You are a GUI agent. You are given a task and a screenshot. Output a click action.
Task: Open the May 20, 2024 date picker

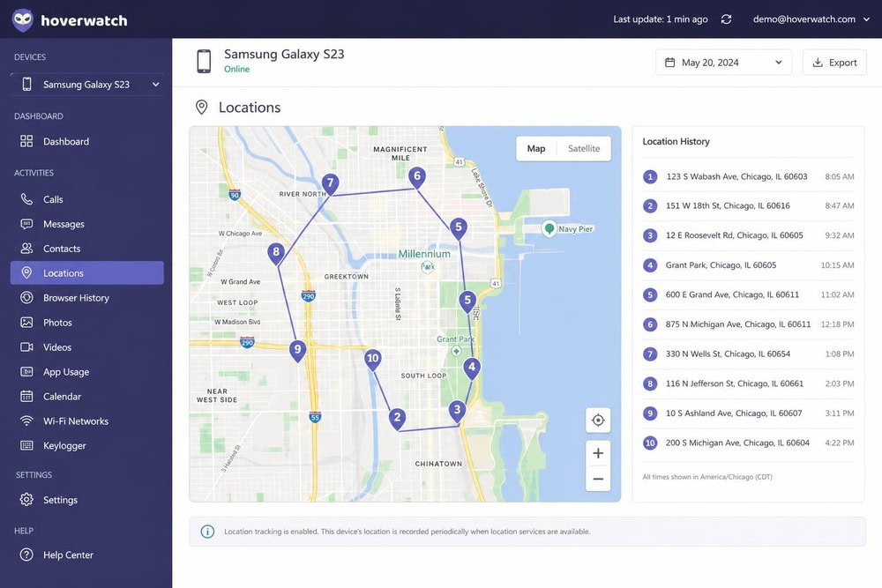click(723, 63)
